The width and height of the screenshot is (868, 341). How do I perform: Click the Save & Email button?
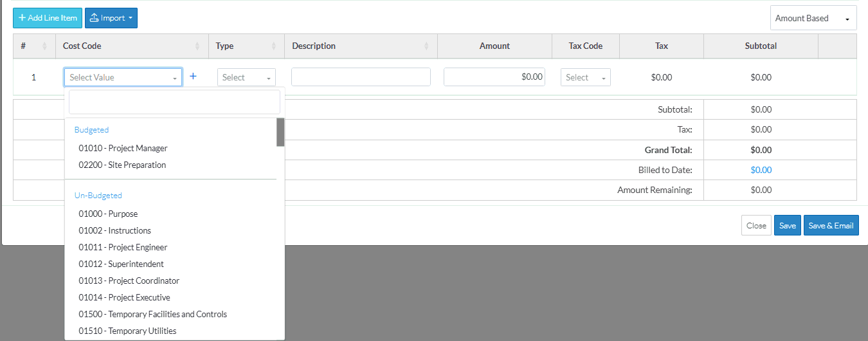[831, 225]
